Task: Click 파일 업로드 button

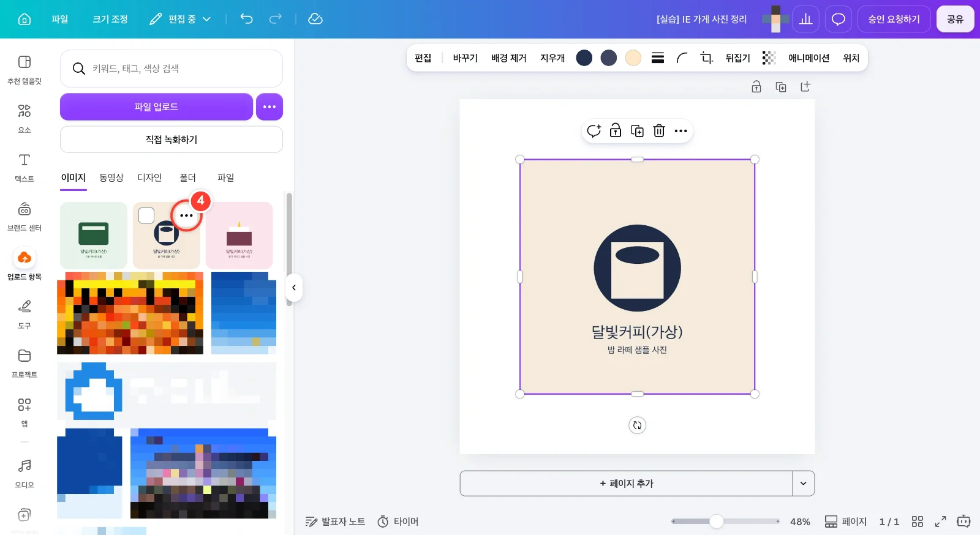Action: click(156, 107)
